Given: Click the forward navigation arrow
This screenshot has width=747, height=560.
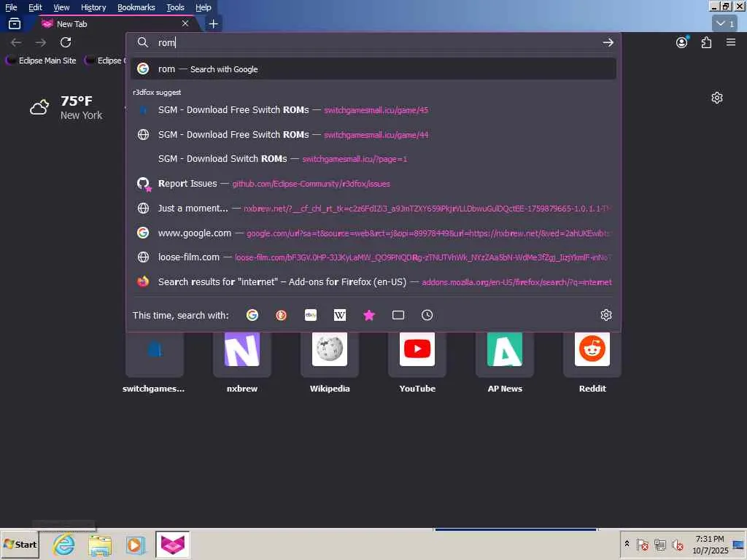Looking at the screenshot, I should pos(41,42).
